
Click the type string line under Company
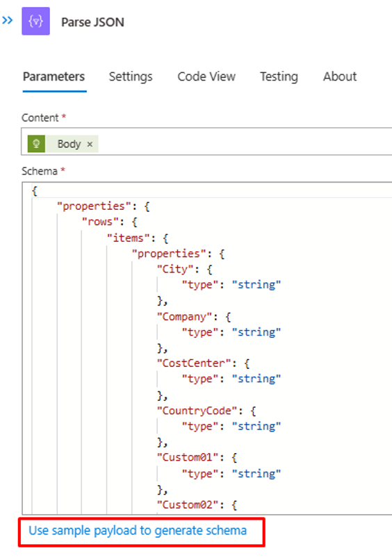pyautogui.click(x=231, y=332)
